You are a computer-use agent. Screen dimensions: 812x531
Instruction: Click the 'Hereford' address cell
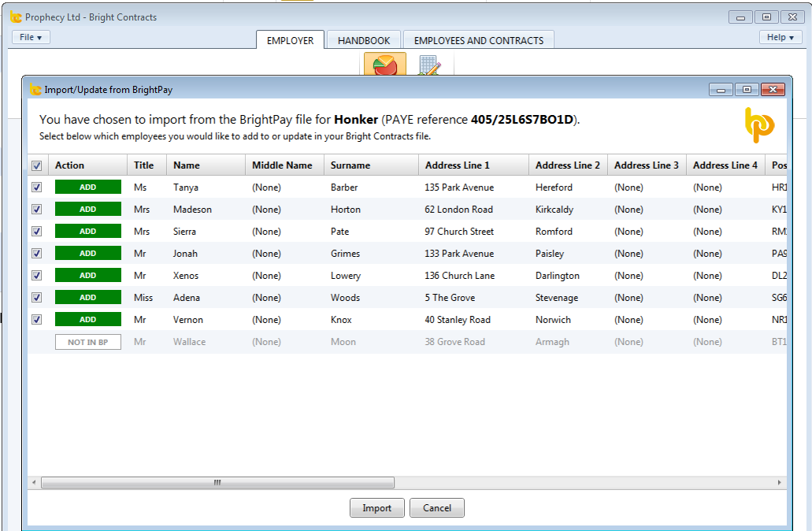pyautogui.click(x=554, y=188)
